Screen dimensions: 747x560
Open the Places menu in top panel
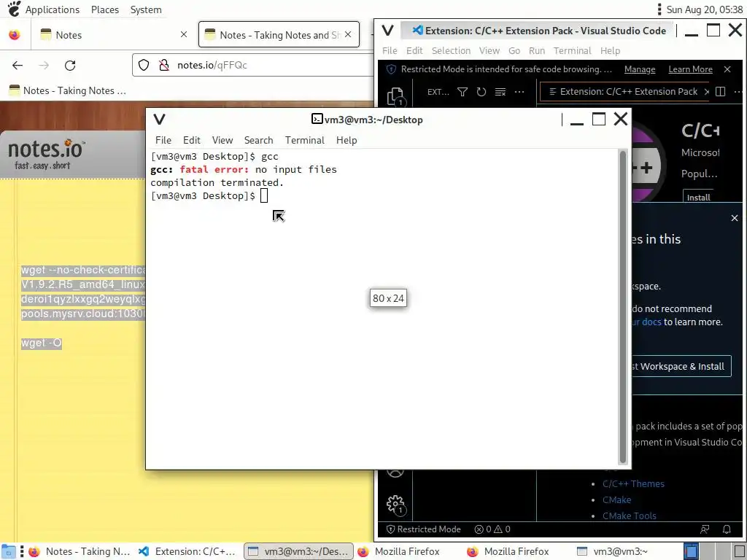coord(105,9)
